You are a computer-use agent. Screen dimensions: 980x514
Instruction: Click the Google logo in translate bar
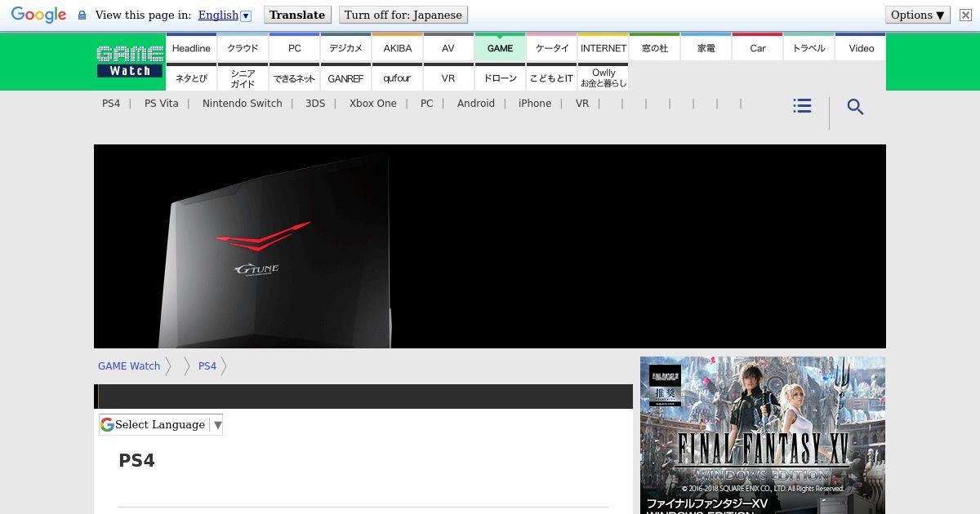point(38,15)
